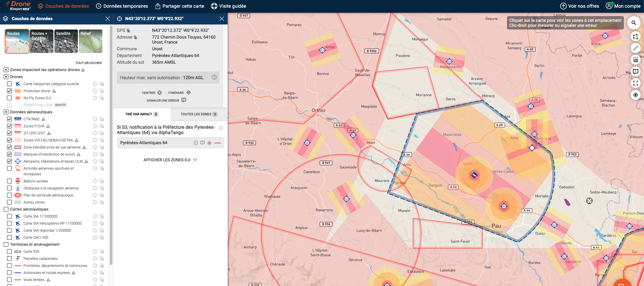Screen dimensions: 644x286
Task: Uncheck ZIT/ZRT/ZDT layer
Action: click(x=9, y=133)
